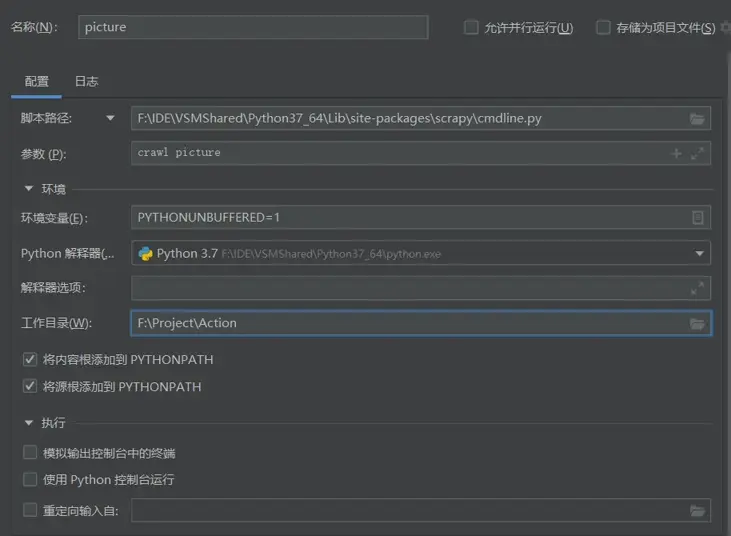Expand the interpreter options field
Viewport: 731px width, 536px height.
point(697,288)
